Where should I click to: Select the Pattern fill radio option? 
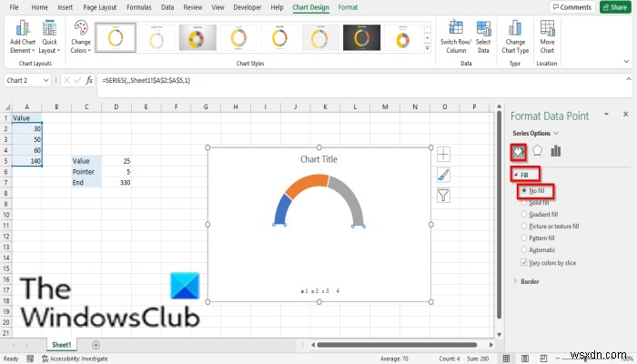(x=524, y=238)
